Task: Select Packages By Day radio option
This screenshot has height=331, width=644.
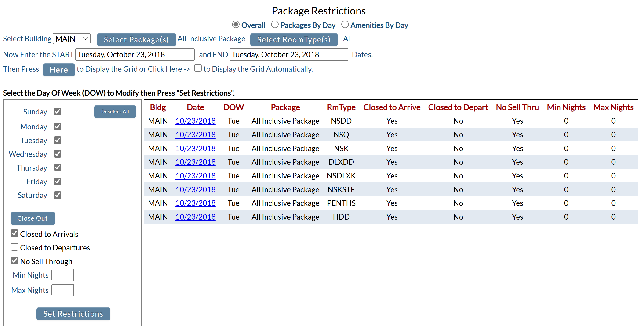Action: pos(275,25)
